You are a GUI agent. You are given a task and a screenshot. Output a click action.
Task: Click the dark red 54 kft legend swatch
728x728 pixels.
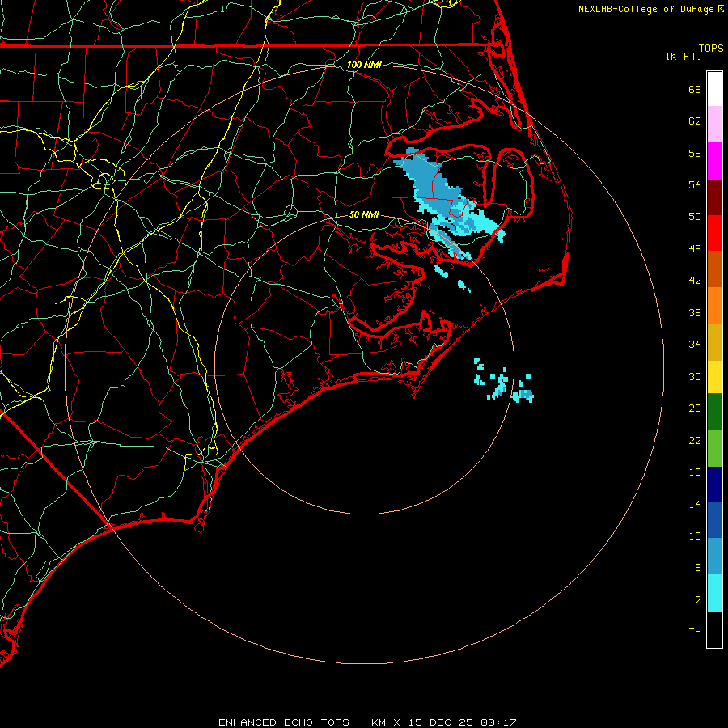[714, 198]
